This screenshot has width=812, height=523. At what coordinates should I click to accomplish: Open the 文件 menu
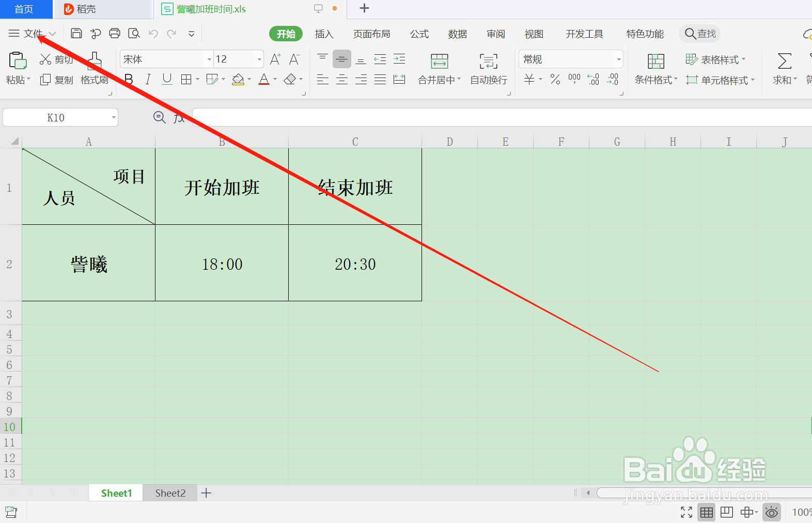32,34
